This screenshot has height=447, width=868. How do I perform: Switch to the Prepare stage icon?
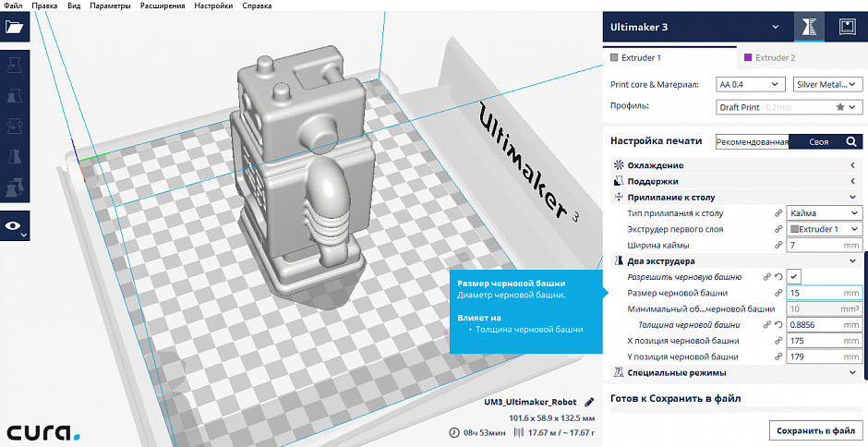[x=809, y=27]
